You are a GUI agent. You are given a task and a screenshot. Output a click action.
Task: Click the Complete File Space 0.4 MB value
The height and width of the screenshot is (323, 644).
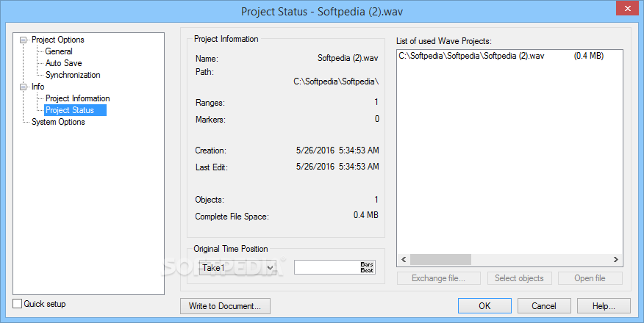tap(366, 215)
